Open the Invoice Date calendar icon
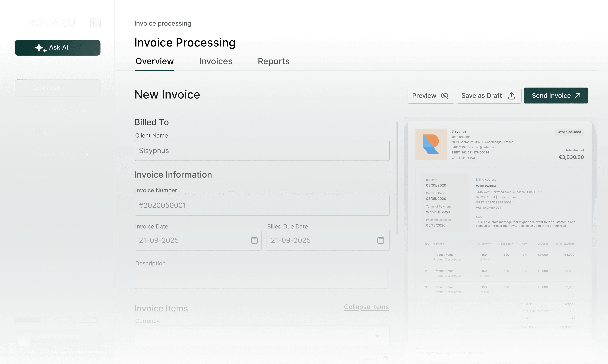608x364 pixels. pos(254,240)
